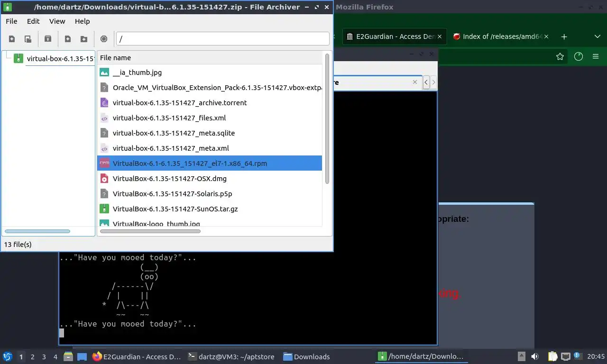Image resolution: width=607 pixels, height=364 pixels.
Task: Expand Firefox list all tabs chevron
Action: pos(597,36)
